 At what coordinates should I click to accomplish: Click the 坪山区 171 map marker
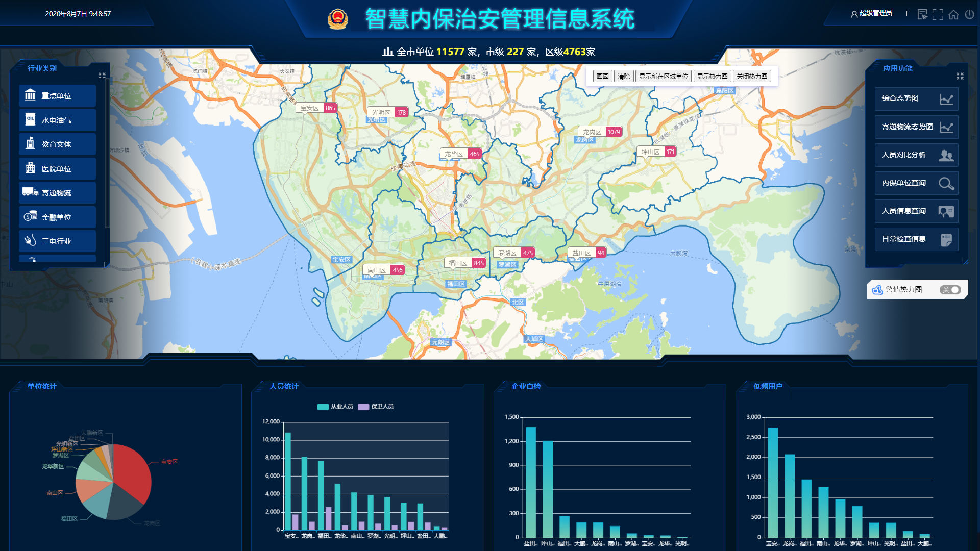tap(656, 152)
